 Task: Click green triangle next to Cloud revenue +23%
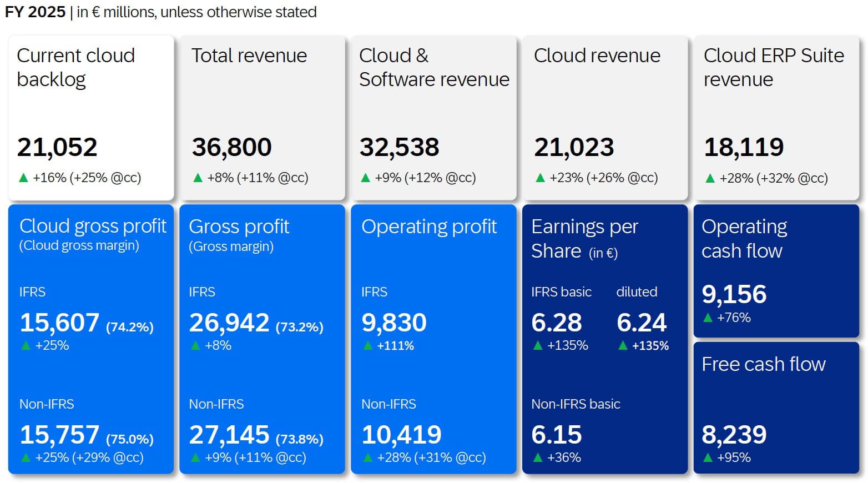click(540, 178)
